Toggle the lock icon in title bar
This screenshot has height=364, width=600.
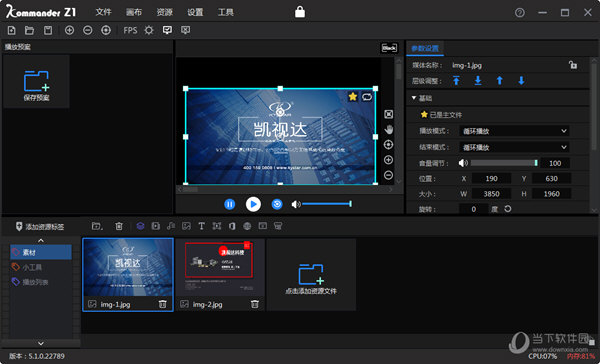coord(300,12)
